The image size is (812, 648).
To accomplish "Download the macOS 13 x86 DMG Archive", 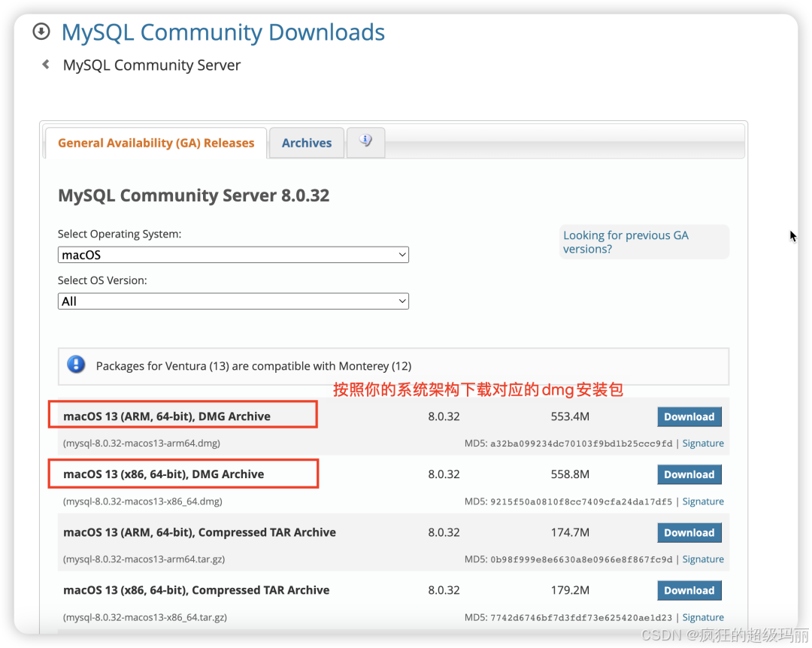I will 689,474.
